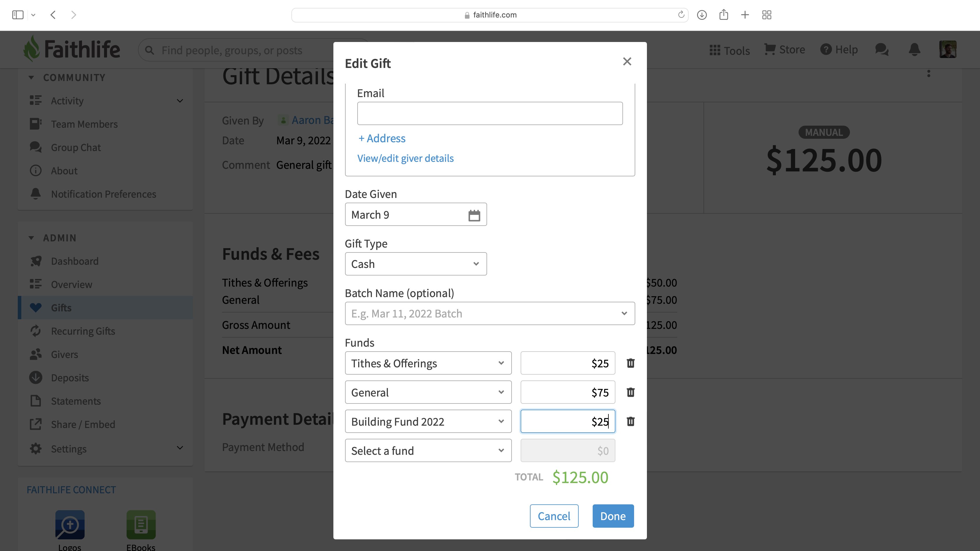Viewport: 980px width, 551px height.
Task: Open the Select a fund dropdown
Action: (x=428, y=451)
